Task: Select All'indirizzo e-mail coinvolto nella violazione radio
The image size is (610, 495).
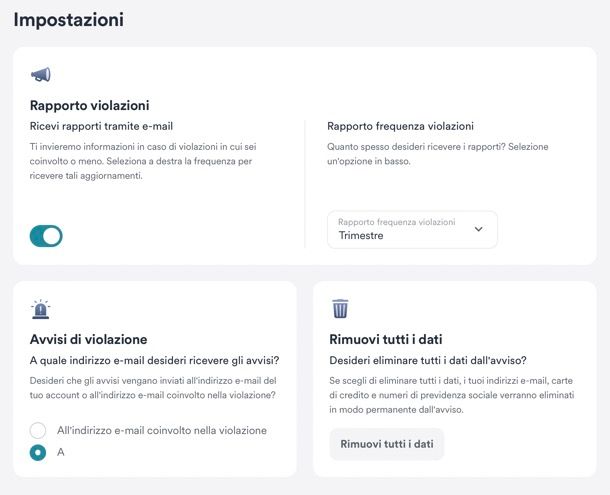Action: [38, 430]
